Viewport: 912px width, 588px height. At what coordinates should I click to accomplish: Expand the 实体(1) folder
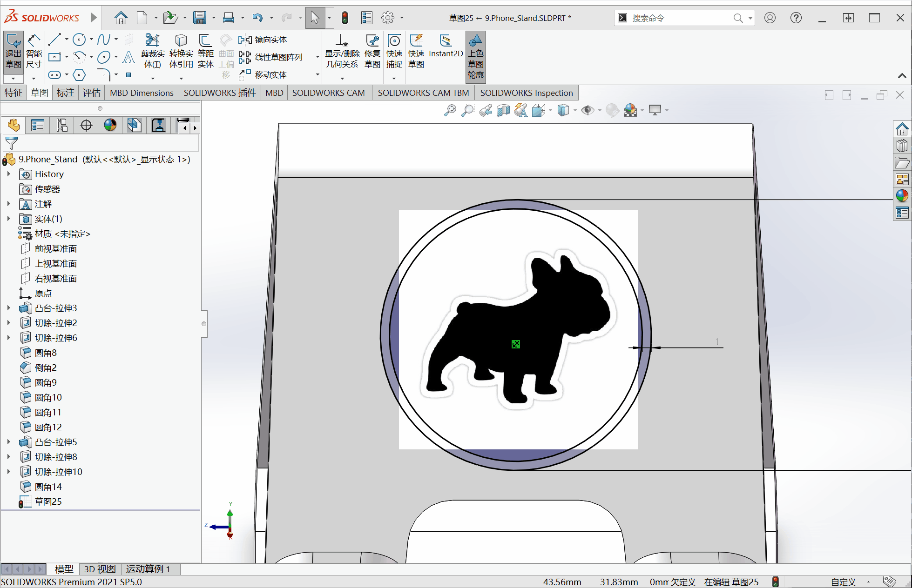(8, 219)
